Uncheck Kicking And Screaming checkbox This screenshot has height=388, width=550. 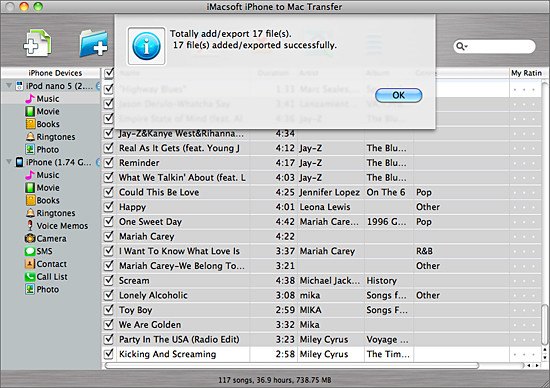click(109, 354)
